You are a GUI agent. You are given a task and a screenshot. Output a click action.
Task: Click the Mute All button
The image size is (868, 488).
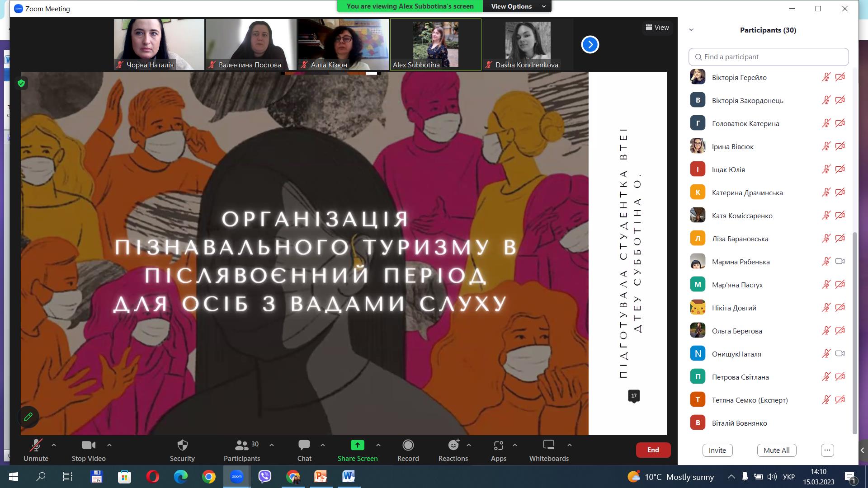pyautogui.click(x=776, y=450)
